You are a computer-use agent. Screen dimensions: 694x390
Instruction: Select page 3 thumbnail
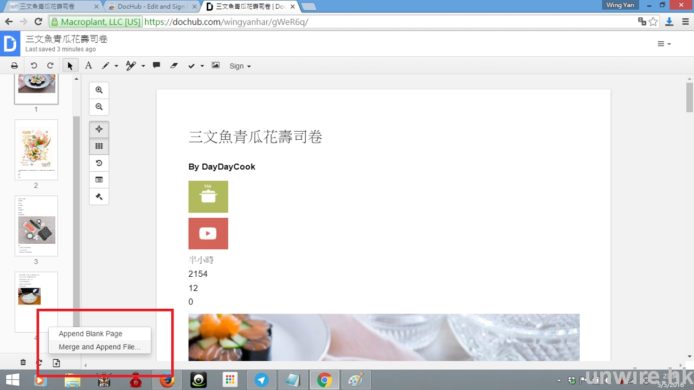click(x=36, y=226)
